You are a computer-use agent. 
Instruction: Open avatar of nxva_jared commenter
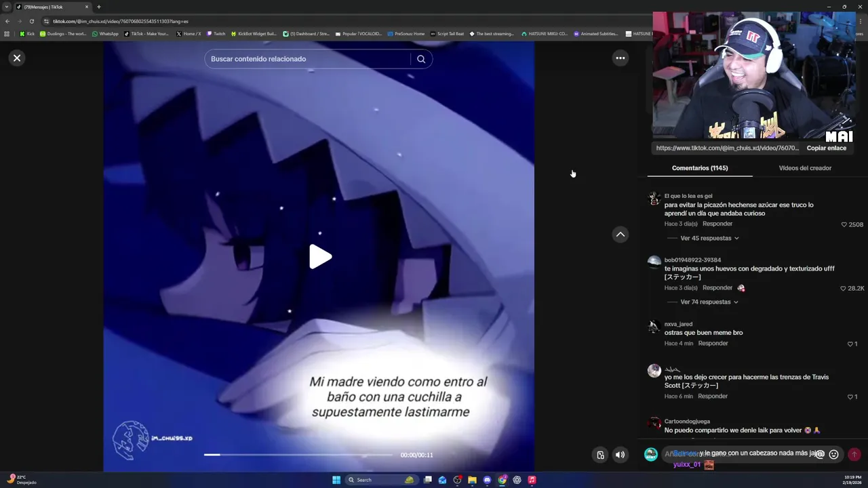[654, 327]
